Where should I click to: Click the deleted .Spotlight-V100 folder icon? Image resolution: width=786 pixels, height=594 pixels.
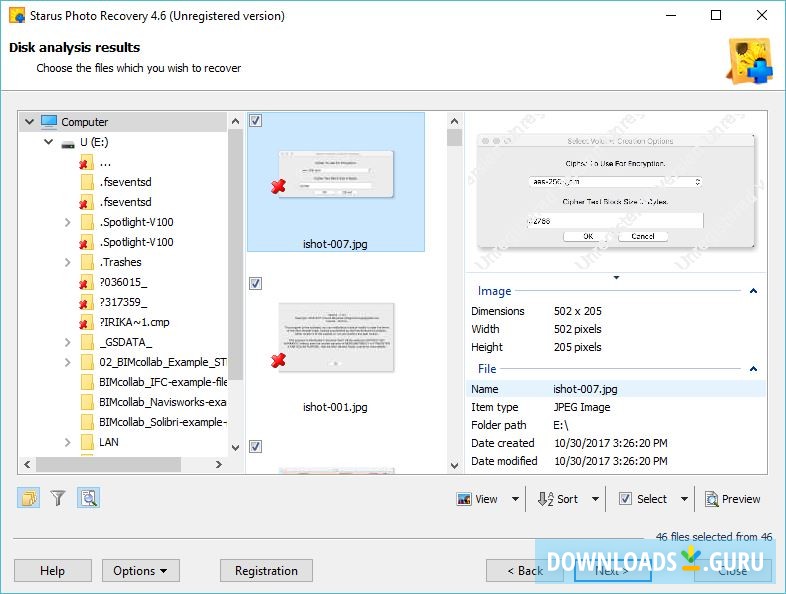click(86, 243)
